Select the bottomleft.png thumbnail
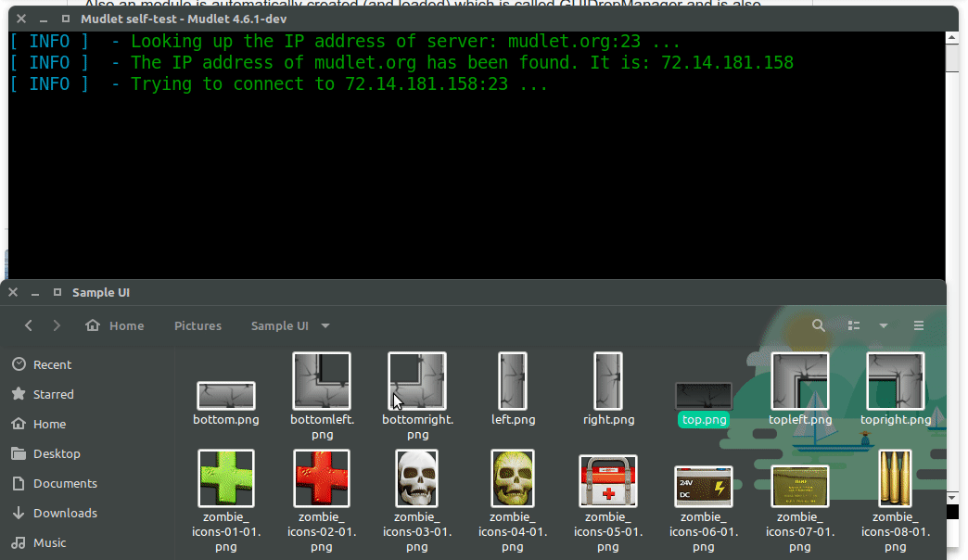 pyautogui.click(x=322, y=381)
